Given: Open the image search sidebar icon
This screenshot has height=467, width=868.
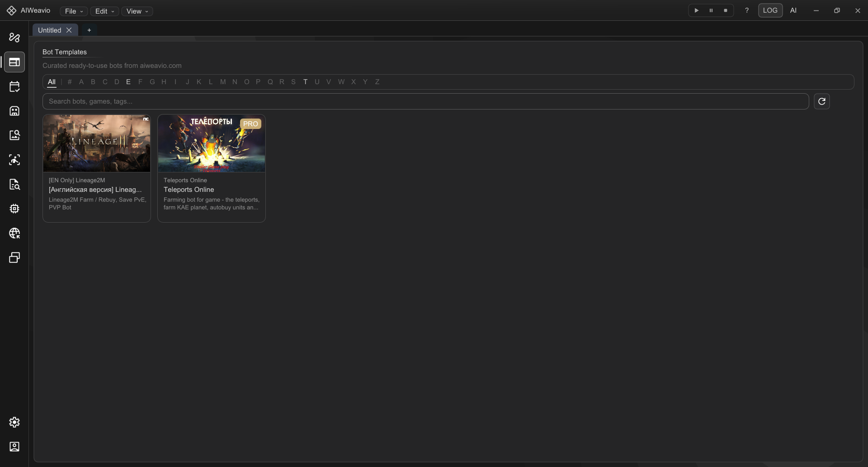Looking at the screenshot, I should click(x=14, y=135).
